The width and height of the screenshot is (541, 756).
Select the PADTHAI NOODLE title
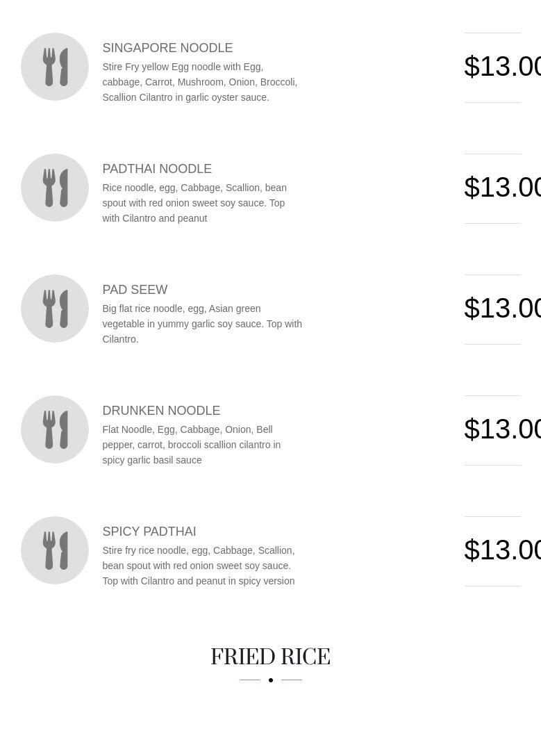157,169
